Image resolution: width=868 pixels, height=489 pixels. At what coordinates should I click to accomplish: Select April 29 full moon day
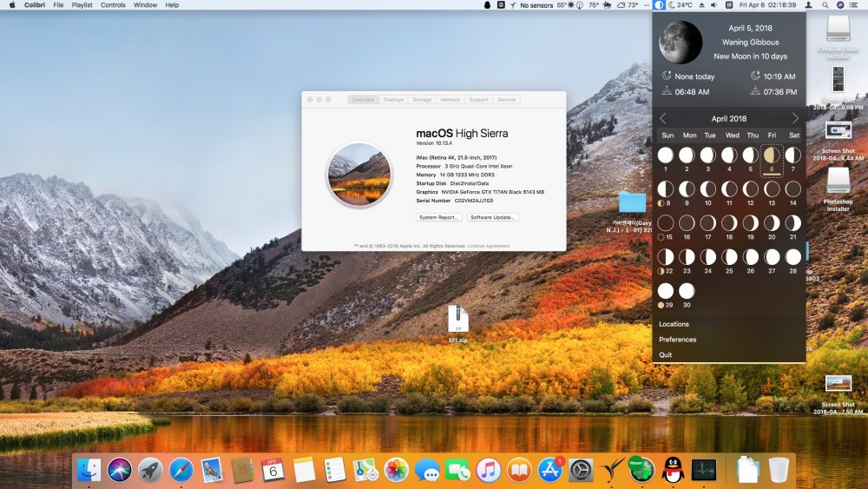(x=666, y=295)
